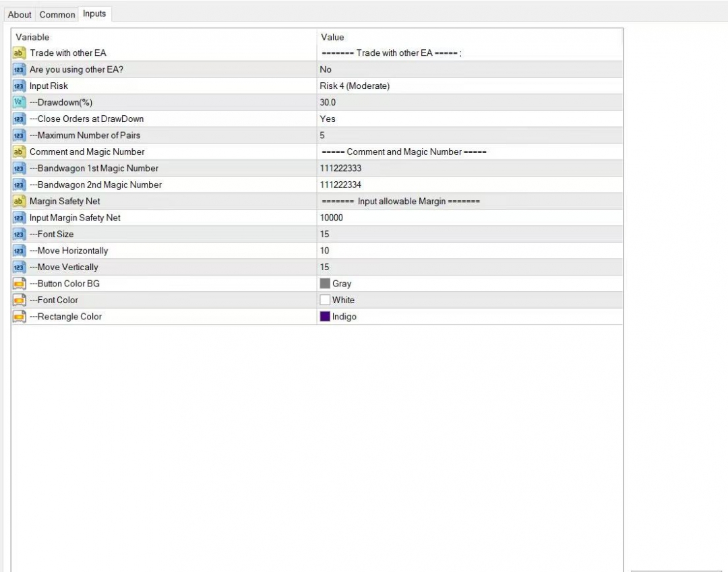
Task: Click the string icon beside Trade with other EA
Action: click(x=19, y=53)
